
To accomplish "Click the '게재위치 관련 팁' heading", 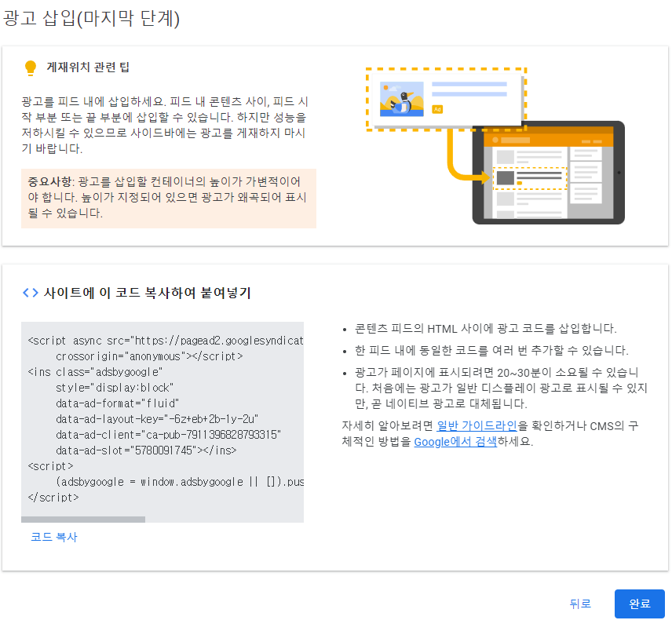I will pyautogui.click(x=88, y=67).
